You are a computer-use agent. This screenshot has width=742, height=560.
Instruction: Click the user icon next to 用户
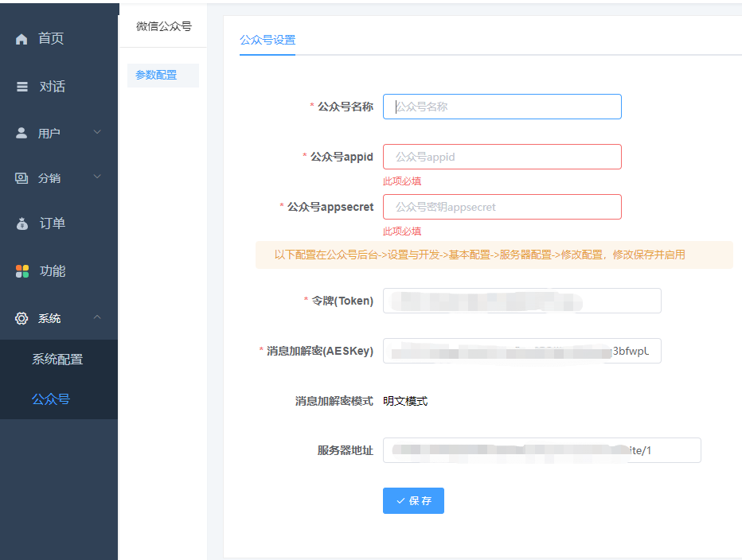21,133
